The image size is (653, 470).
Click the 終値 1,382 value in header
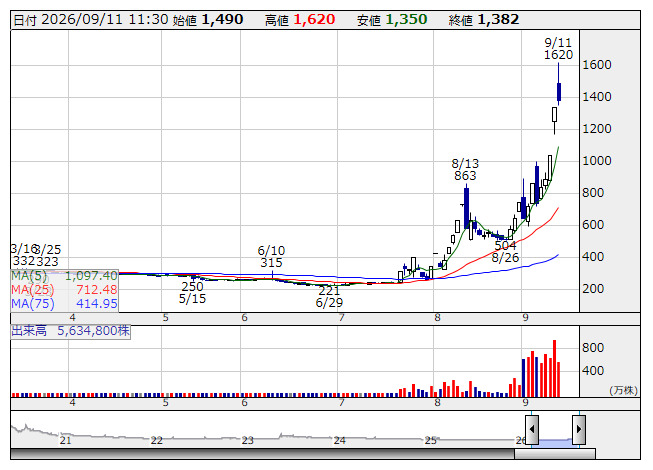(x=484, y=20)
